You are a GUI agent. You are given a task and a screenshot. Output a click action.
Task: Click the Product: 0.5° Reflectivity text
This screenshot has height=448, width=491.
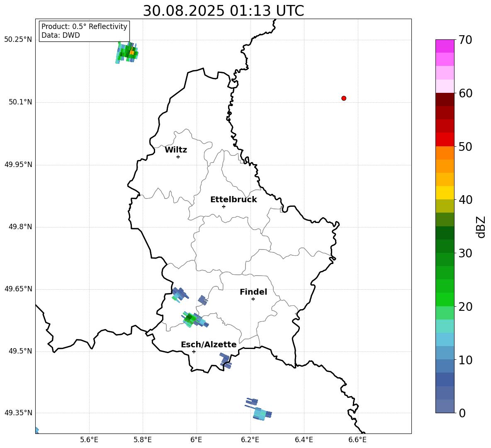coord(84,26)
